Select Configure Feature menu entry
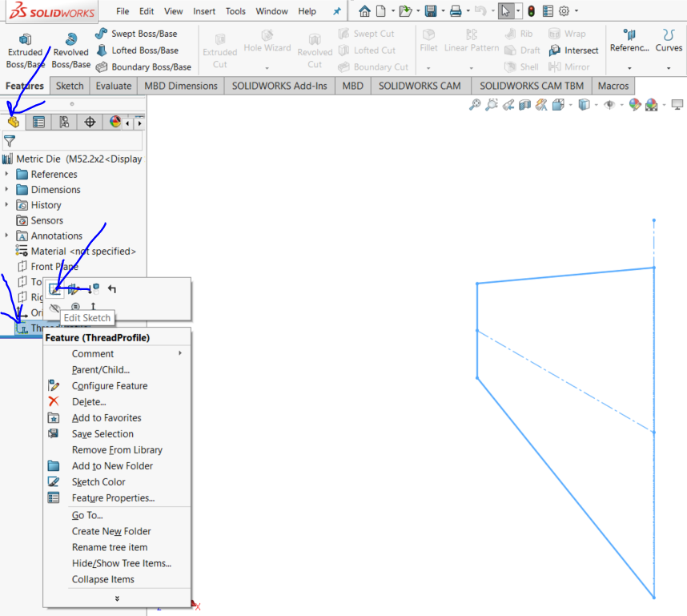 coord(117,386)
